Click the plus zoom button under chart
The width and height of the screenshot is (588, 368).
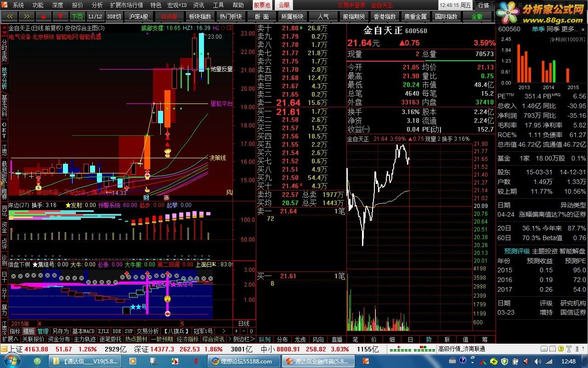pyautogui.click(x=237, y=331)
